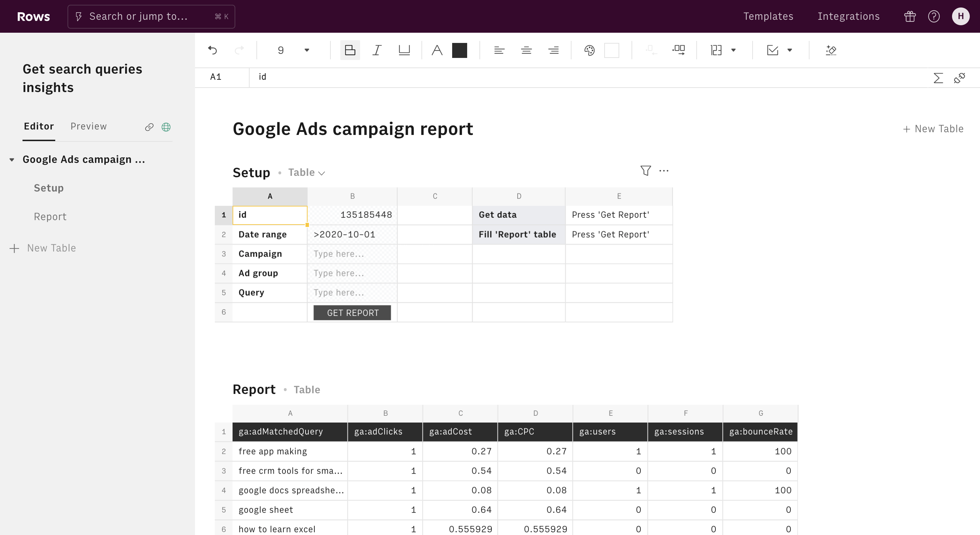Viewport: 980px width, 535px height.
Task: Click the italic formatting icon
Action: (x=376, y=49)
